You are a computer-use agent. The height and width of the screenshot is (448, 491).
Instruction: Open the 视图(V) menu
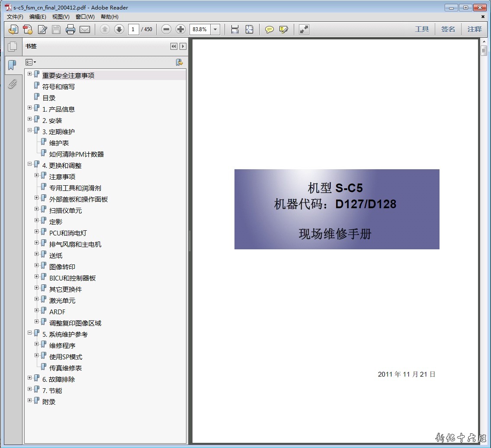tap(61, 17)
